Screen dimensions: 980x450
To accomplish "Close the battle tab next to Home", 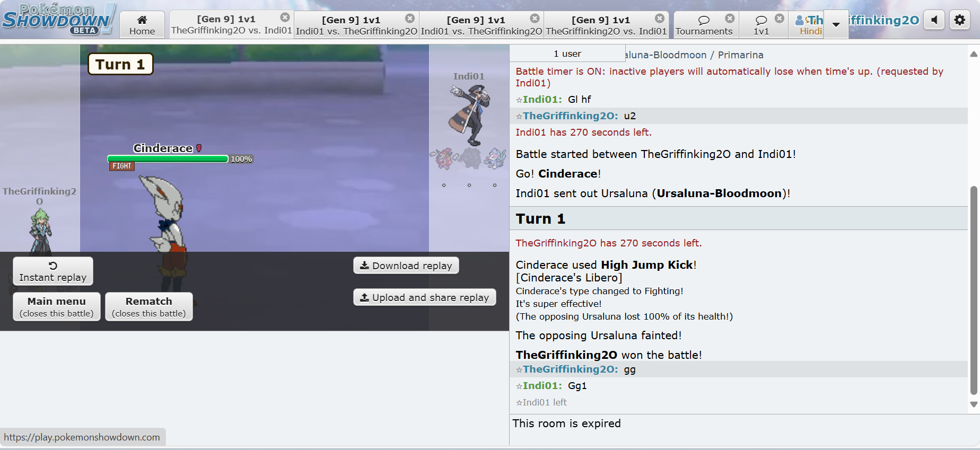I will click(x=285, y=17).
